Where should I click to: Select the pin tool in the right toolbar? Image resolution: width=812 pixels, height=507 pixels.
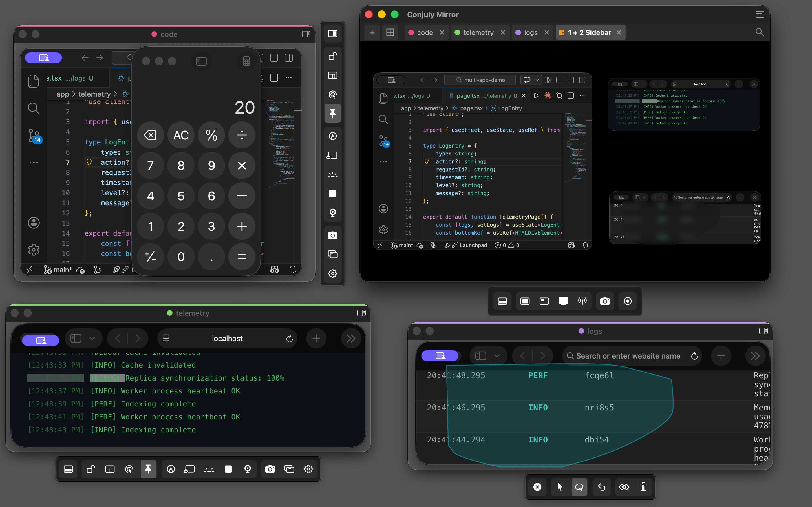(332, 113)
